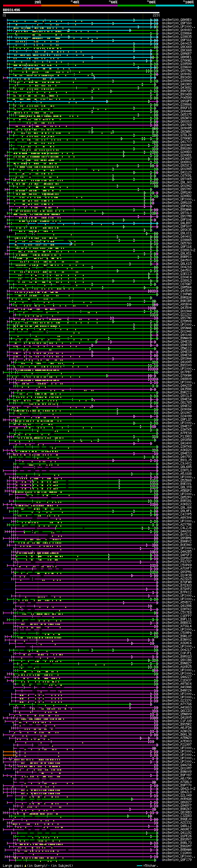Select UniRef100_Q9SK35 label
Screen dimensions: 197x868
[x=177, y=230]
